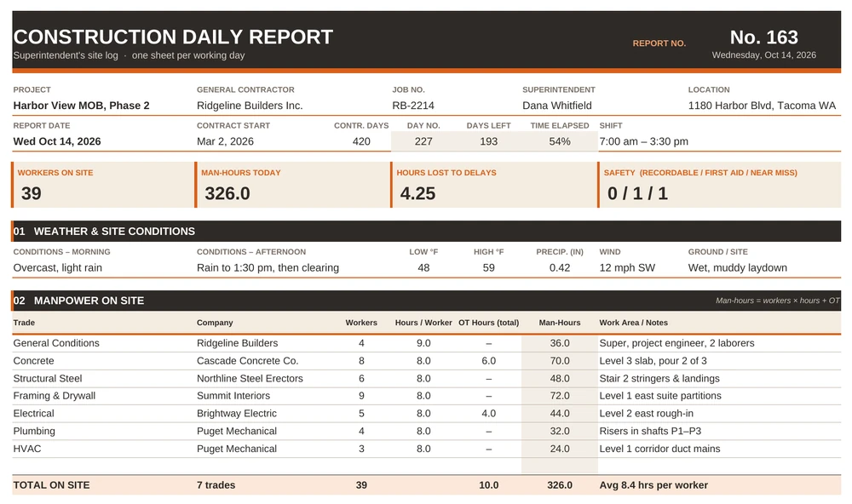Select Cascade Concrete Co. company cell
Viewport: 852px width, 504px height.
247,361
